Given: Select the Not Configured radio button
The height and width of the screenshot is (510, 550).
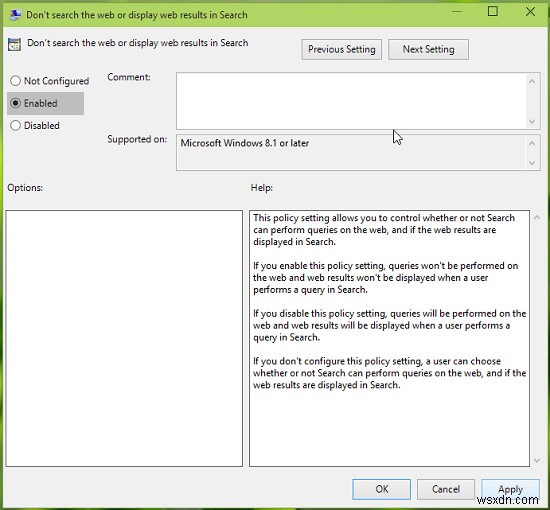Looking at the screenshot, I should pyautogui.click(x=15, y=81).
